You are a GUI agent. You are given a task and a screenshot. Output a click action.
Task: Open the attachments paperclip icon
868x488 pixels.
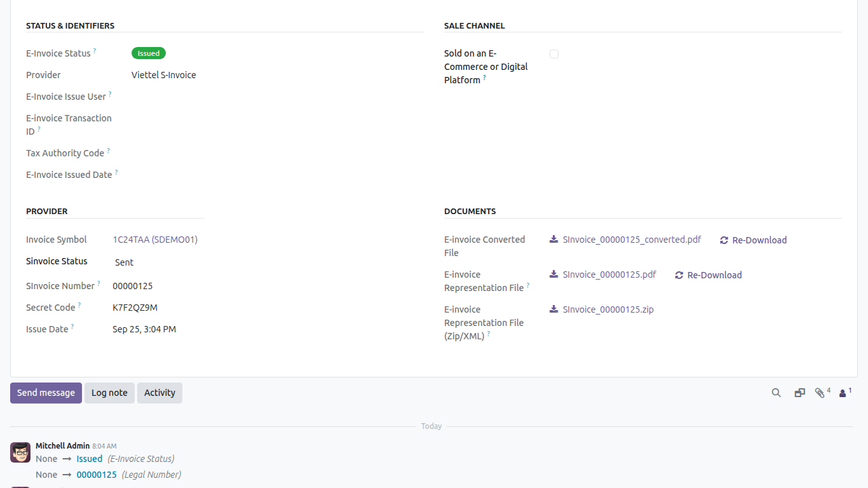820,393
